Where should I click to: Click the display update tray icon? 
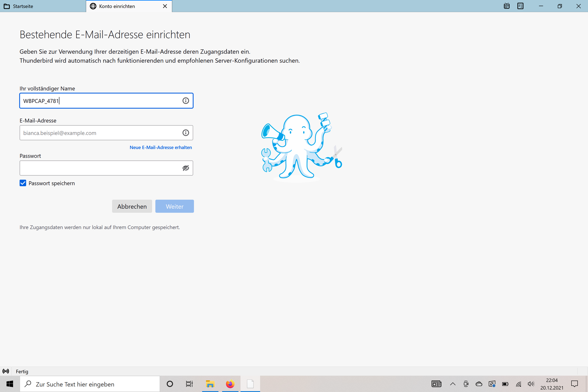coord(492,384)
